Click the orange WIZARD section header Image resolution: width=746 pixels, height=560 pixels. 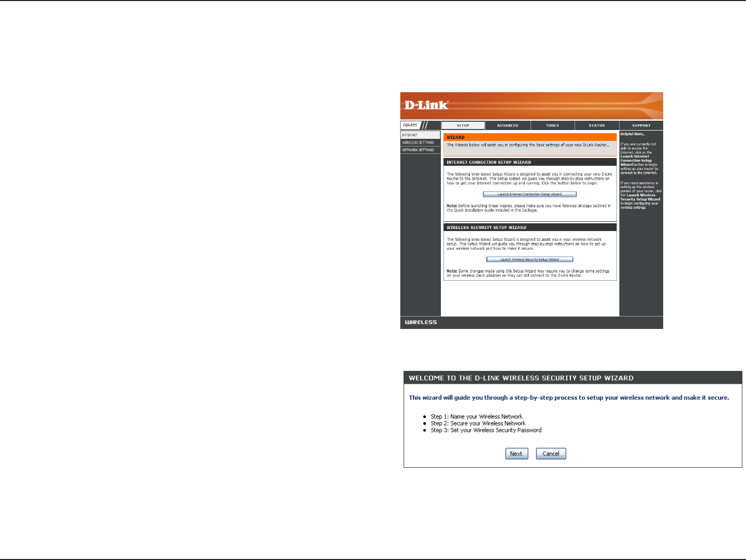(530, 137)
